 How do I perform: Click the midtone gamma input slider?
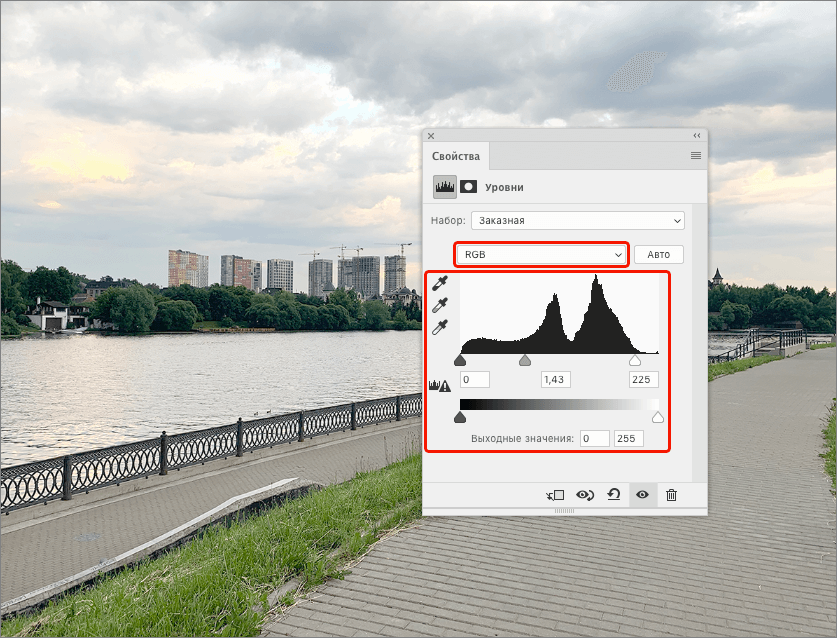pos(524,360)
